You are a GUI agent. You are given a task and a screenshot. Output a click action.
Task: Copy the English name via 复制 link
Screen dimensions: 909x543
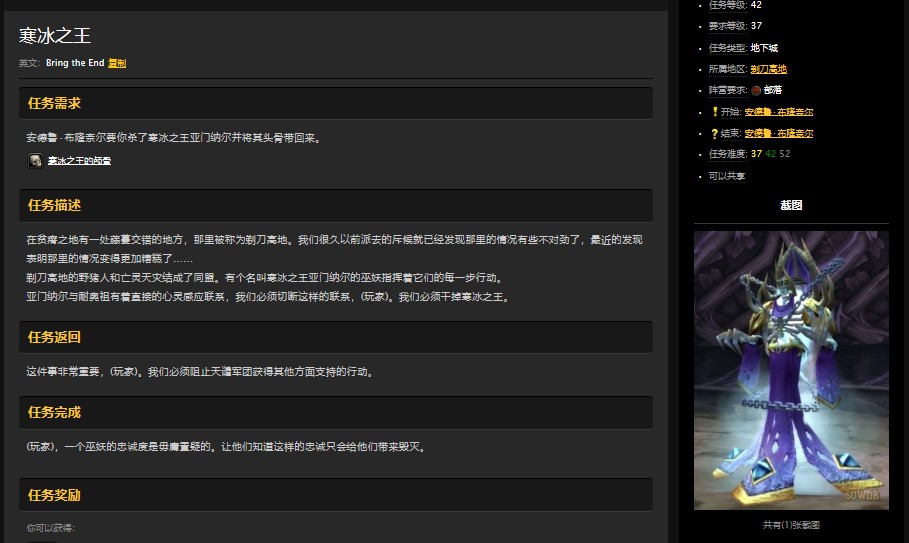tap(117, 63)
